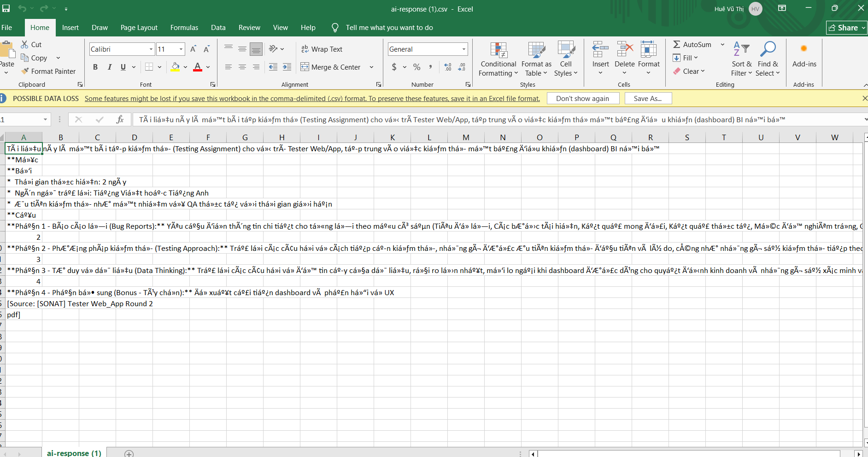Click the Save As... button

[647, 98]
